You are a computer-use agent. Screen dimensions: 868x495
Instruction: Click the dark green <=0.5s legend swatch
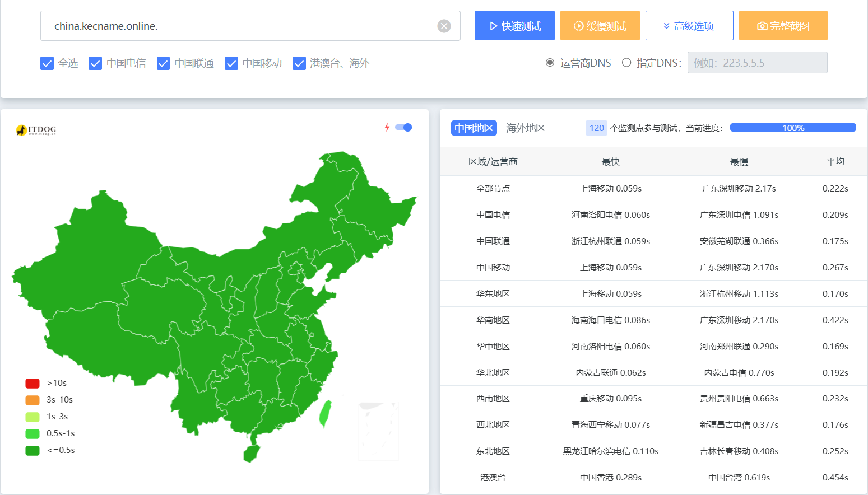point(33,450)
